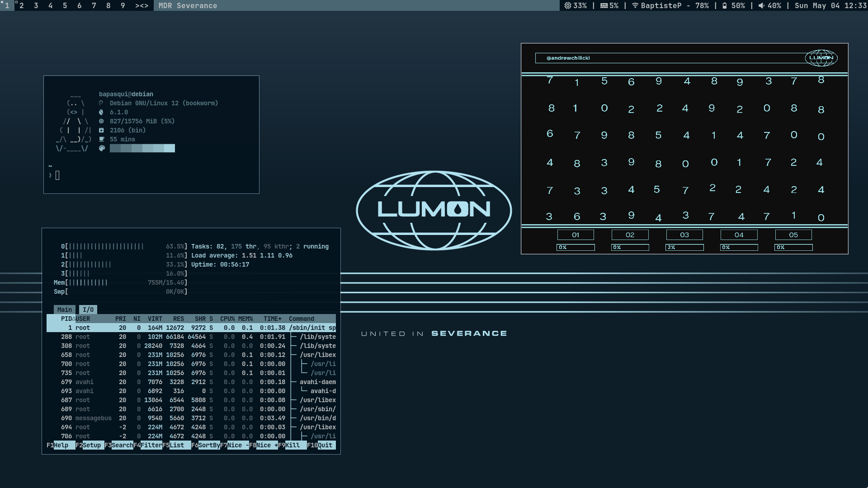The image size is (868, 488).
Task: Click F2 Setup in htop footer
Action: 92,445
